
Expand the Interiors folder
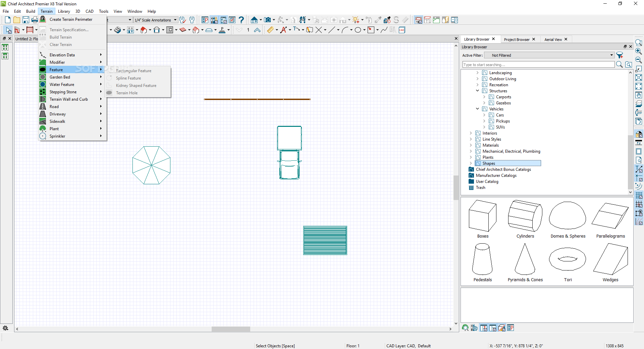click(x=471, y=133)
